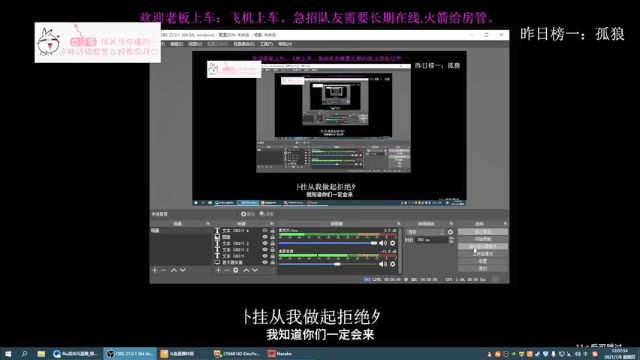Open the transition type dropdown
The height and width of the screenshot is (360, 640).
click(x=425, y=232)
